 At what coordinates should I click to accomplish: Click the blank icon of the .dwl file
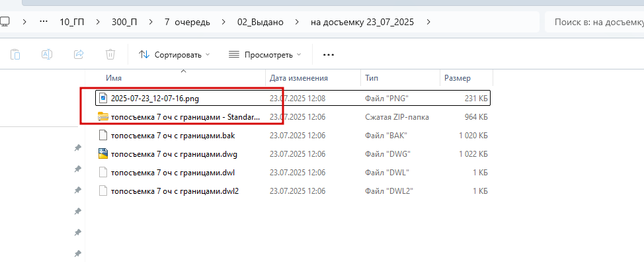pos(102,172)
